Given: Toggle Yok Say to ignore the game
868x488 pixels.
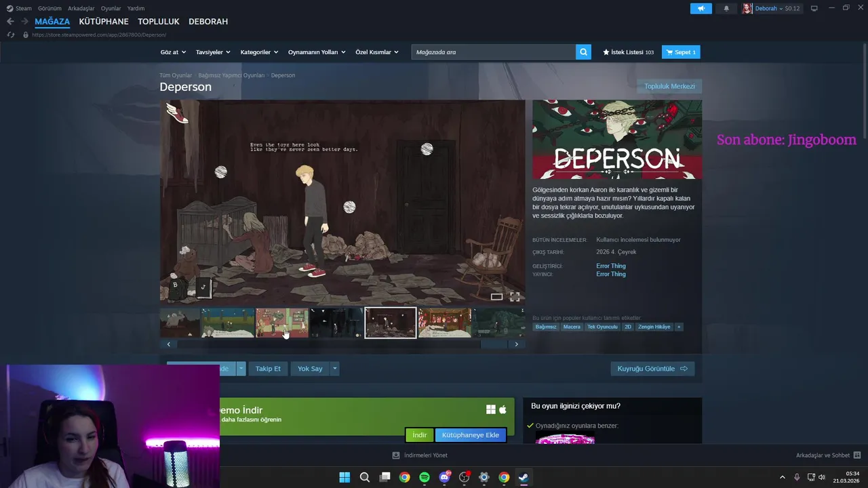Looking at the screenshot, I should click(x=310, y=369).
